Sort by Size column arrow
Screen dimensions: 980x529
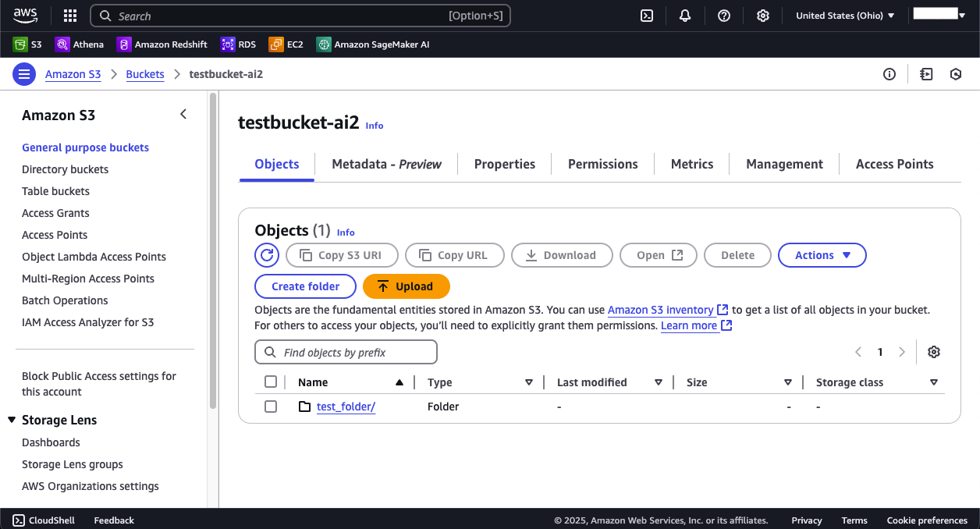788,382
